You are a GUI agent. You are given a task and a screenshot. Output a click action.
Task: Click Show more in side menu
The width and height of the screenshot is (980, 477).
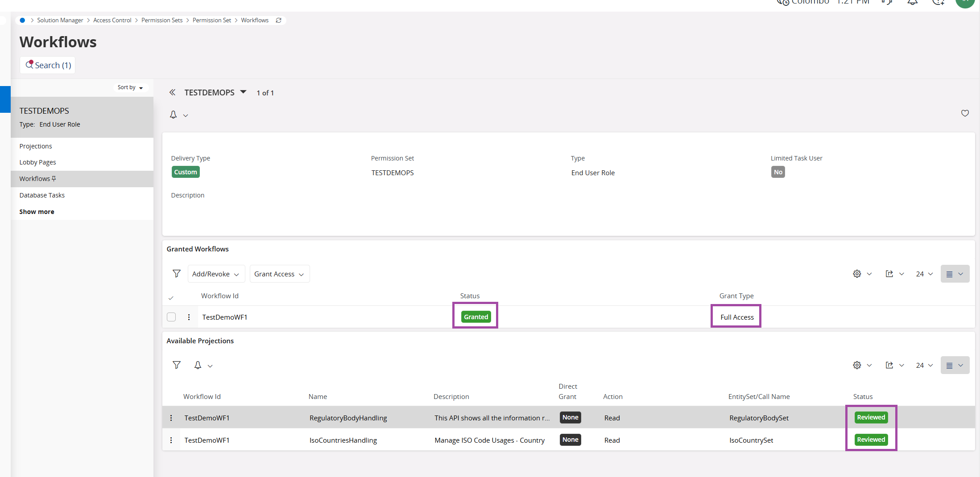pyautogui.click(x=37, y=212)
